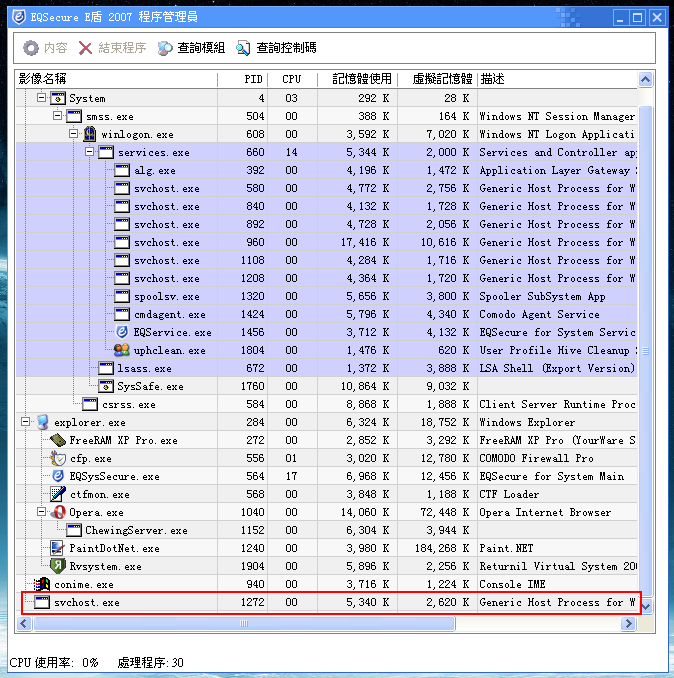This screenshot has height=678, width=674.
Task: Select the Rvsystem.exe green shield icon
Action: click(x=57, y=566)
